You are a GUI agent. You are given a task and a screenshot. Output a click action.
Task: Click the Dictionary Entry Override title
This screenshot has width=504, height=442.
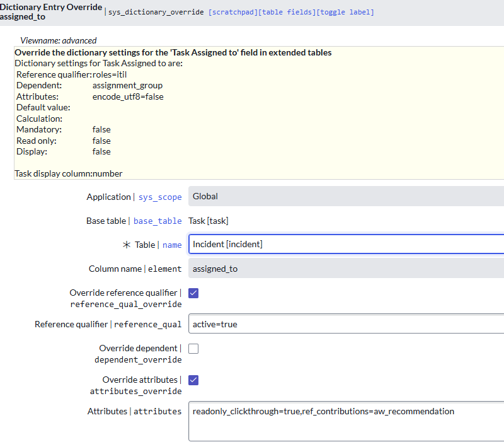(50, 7)
